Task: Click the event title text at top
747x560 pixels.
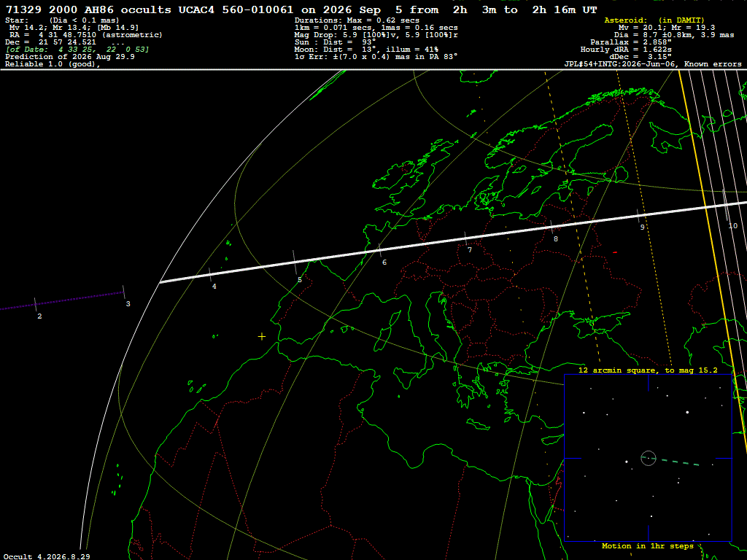Action: [301, 9]
